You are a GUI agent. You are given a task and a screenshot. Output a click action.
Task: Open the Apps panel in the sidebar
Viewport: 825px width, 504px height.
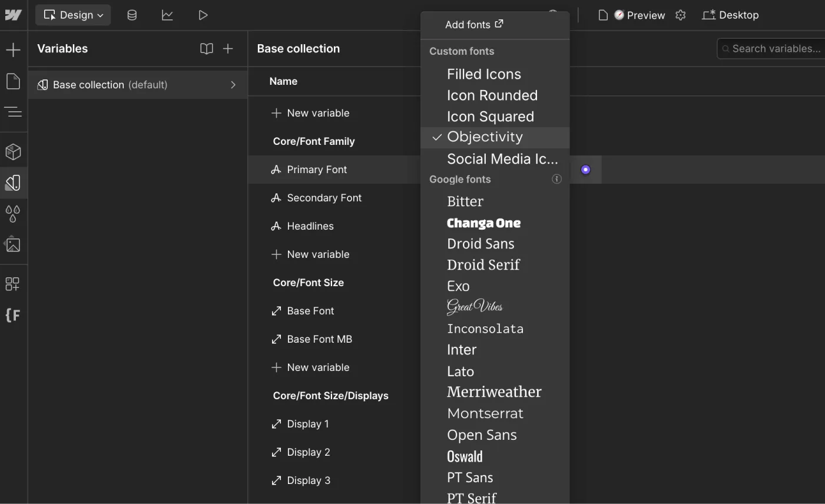pos(13,283)
